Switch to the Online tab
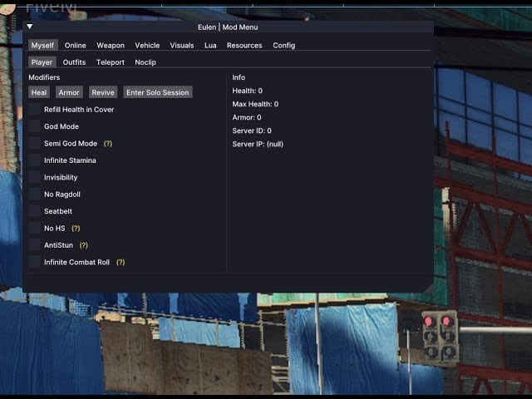The width and height of the screenshot is (532, 399). pos(76,45)
